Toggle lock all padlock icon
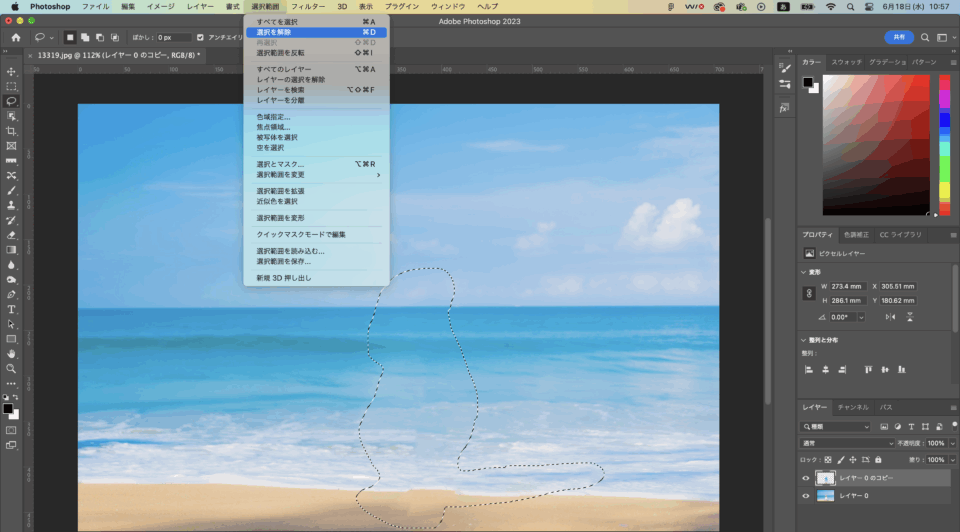The width and height of the screenshot is (960, 532). coord(878,460)
